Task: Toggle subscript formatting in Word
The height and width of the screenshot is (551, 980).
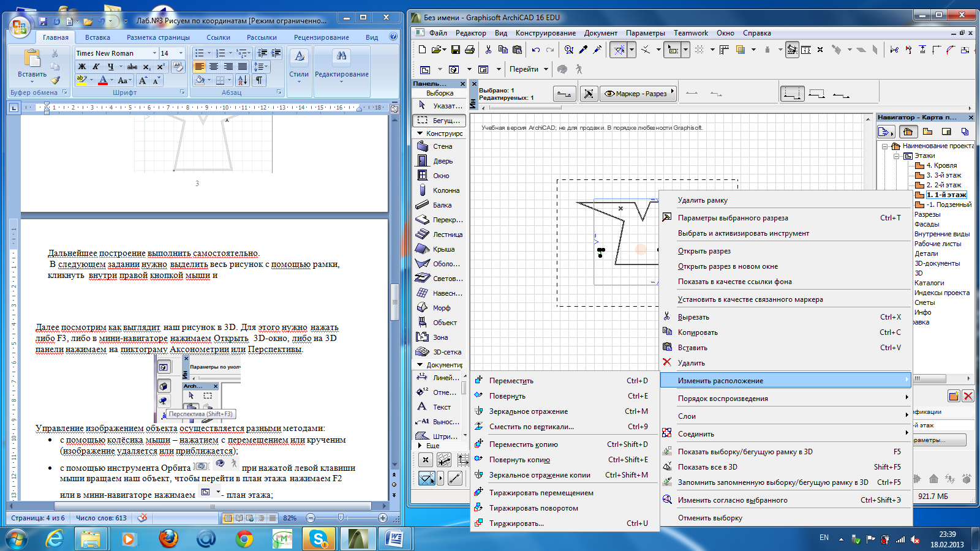Action: pyautogui.click(x=146, y=67)
